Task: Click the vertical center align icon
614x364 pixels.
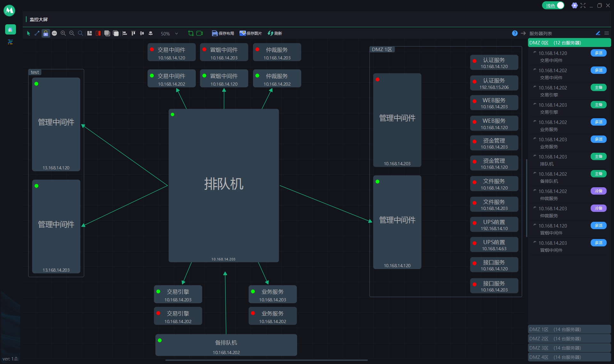Action: 142,33
